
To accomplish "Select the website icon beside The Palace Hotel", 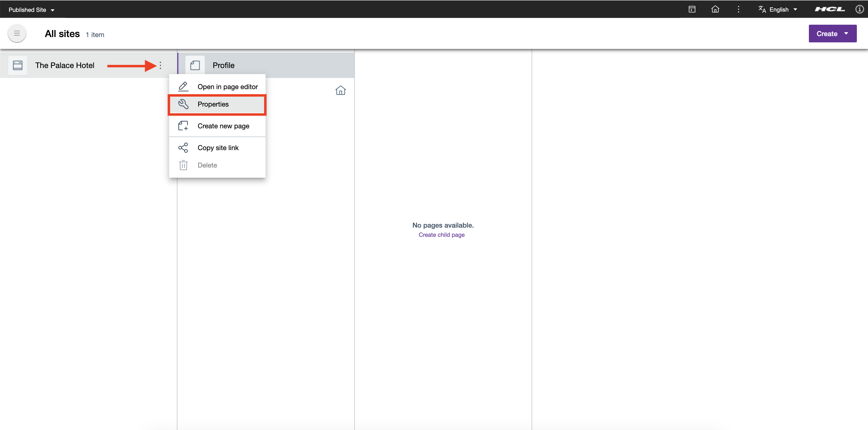I will [17, 65].
